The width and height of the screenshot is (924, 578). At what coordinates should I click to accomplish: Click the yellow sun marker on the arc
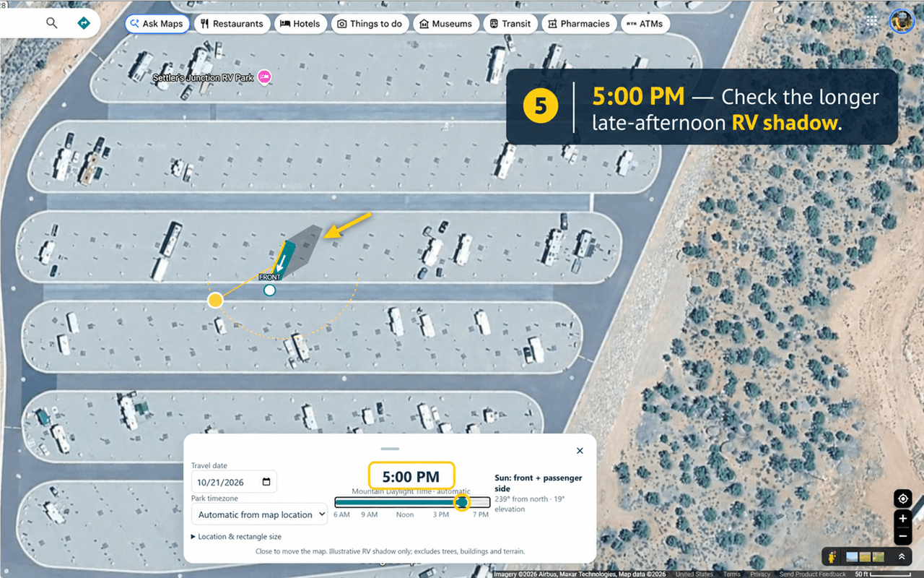pos(214,300)
